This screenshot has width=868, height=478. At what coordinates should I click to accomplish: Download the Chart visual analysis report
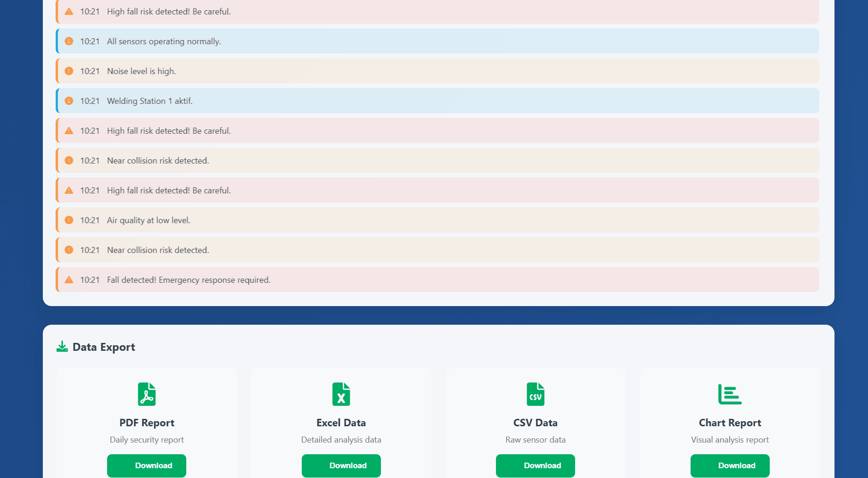tap(730, 465)
